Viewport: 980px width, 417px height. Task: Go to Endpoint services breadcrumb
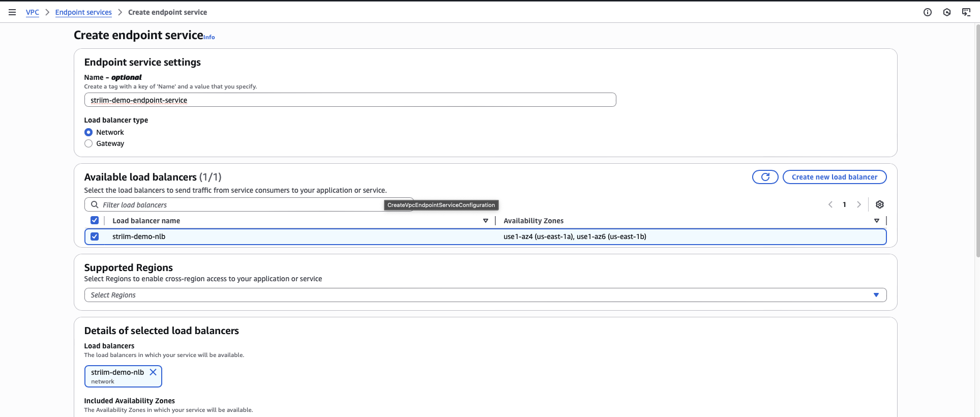(83, 12)
